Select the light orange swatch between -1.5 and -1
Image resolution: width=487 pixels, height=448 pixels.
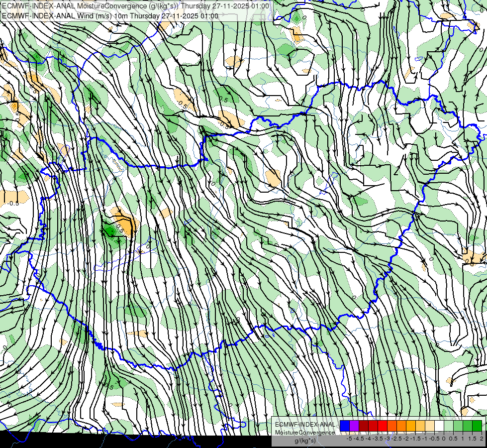[x=420, y=426]
